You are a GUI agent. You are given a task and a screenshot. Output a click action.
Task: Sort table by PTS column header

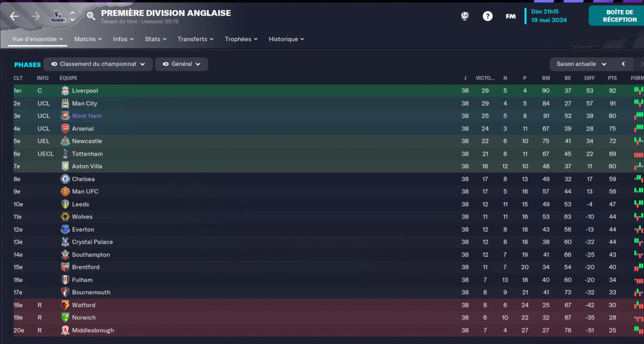(612, 78)
